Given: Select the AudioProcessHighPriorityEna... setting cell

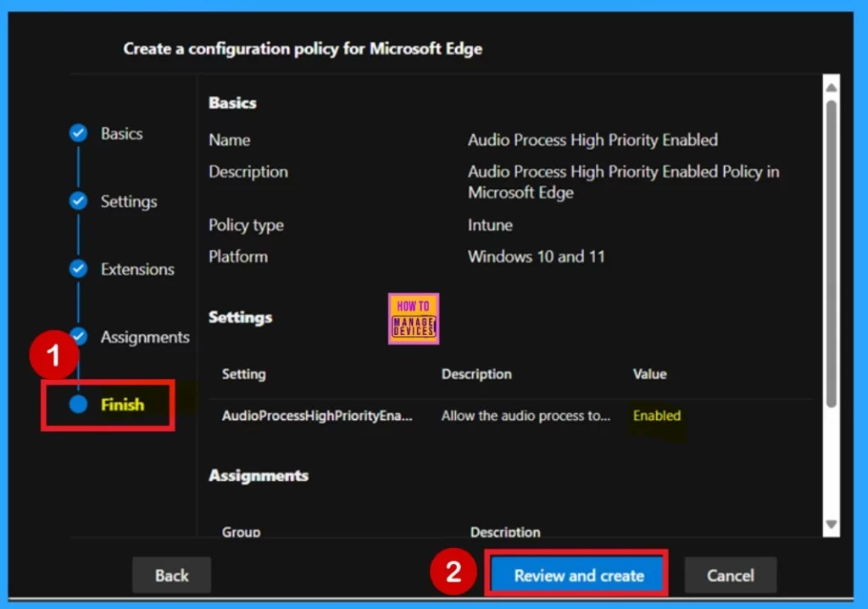Looking at the screenshot, I should (317, 416).
